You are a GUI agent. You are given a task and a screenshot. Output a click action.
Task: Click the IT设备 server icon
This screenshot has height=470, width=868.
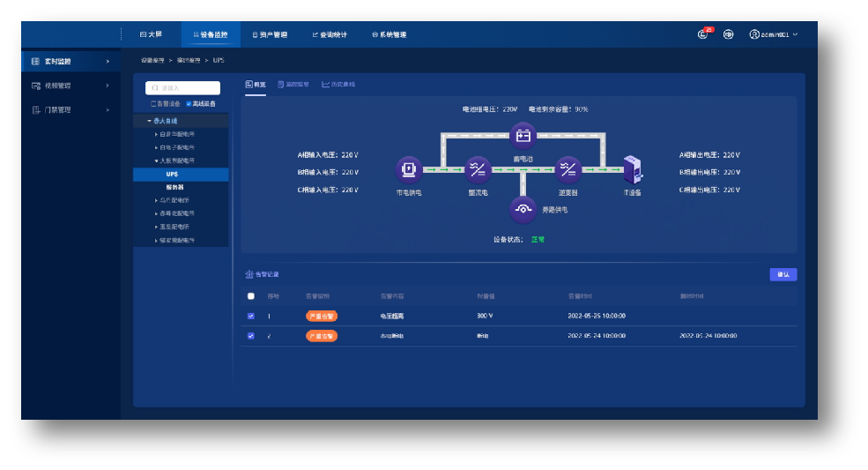[633, 168]
